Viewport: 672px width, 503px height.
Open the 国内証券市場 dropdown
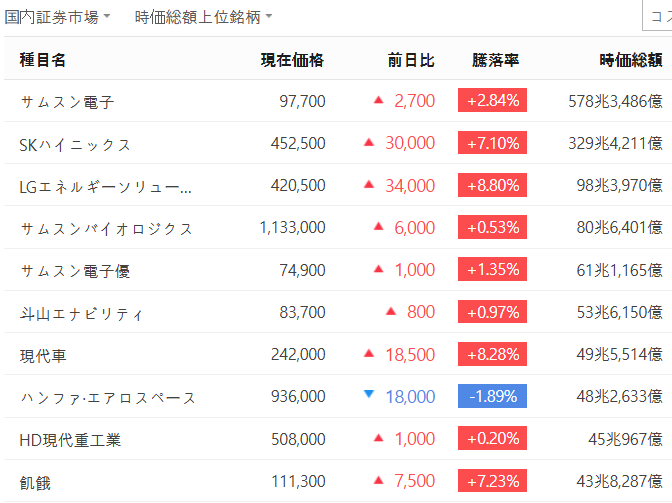58,18
